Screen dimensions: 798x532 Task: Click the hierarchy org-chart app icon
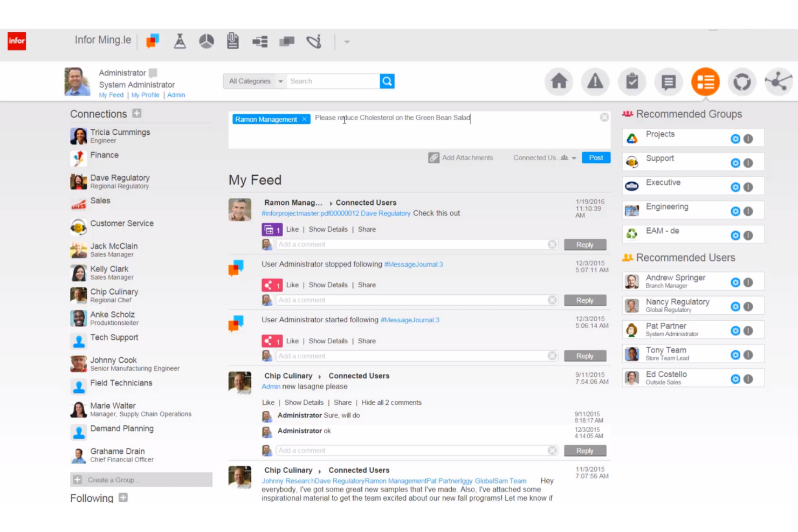[260, 42]
